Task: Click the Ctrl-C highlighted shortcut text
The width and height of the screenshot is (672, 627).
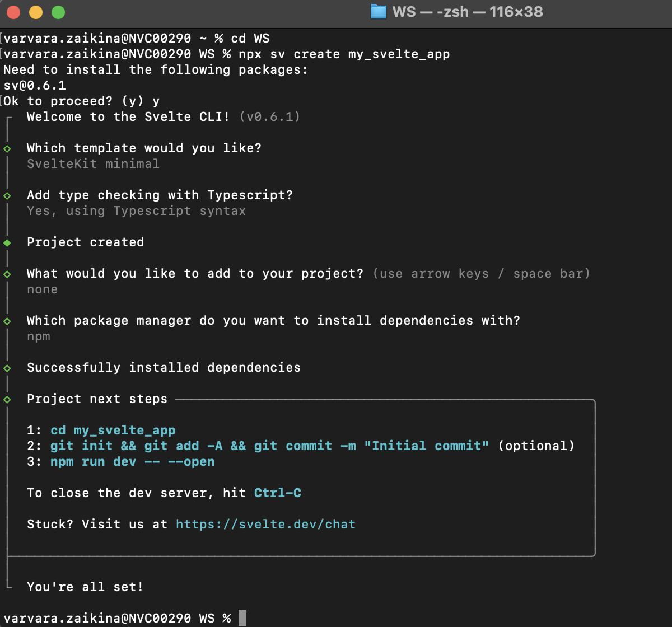Action: (278, 493)
